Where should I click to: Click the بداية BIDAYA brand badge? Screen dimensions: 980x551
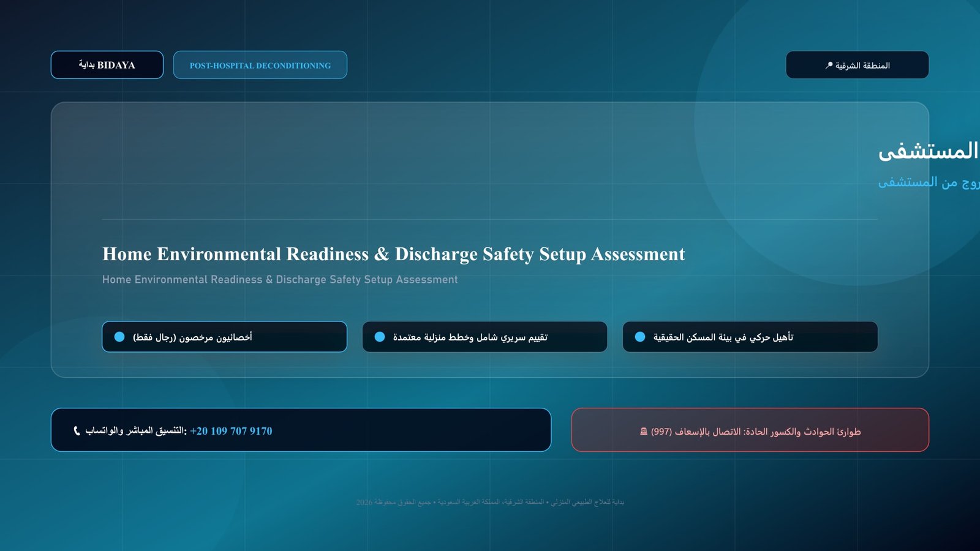107,65
